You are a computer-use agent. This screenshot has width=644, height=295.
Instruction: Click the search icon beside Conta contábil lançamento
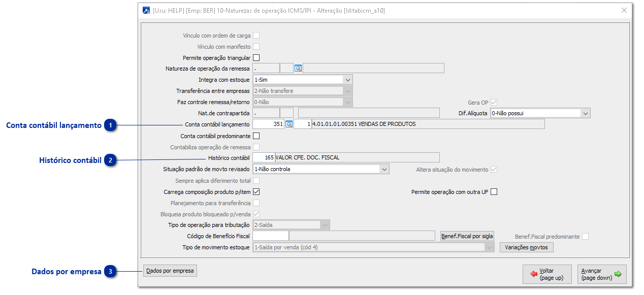click(x=289, y=124)
